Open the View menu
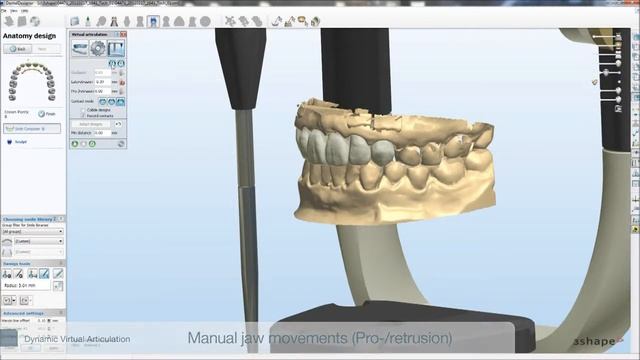Image resolution: width=640 pixels, height=360 pixels. point(14,11)
